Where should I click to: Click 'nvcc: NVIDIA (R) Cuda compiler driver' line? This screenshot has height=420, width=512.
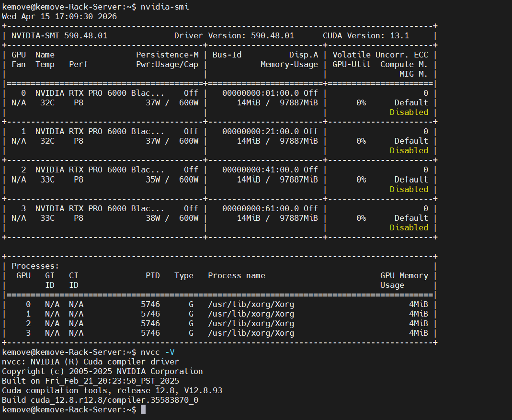(x=91, y=362)
